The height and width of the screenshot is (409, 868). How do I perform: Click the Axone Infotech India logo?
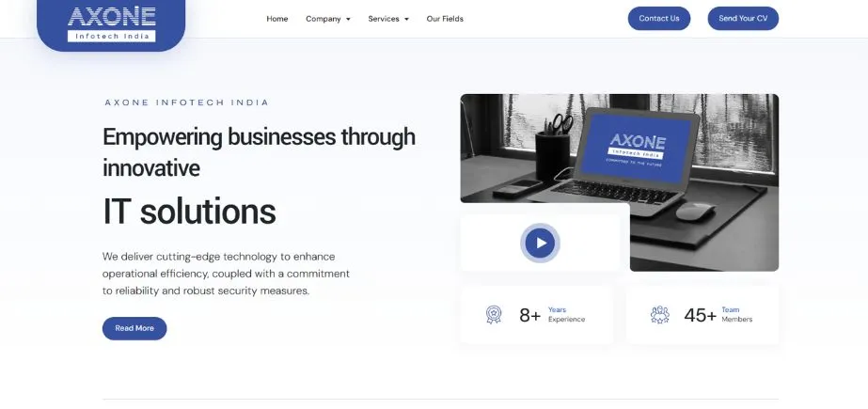tap(111, 24)
